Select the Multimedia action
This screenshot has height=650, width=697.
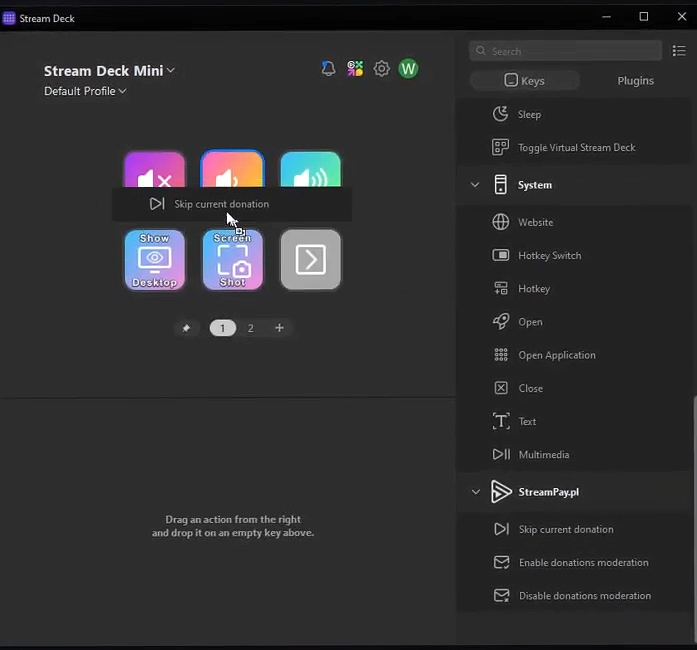pos(573,454)
